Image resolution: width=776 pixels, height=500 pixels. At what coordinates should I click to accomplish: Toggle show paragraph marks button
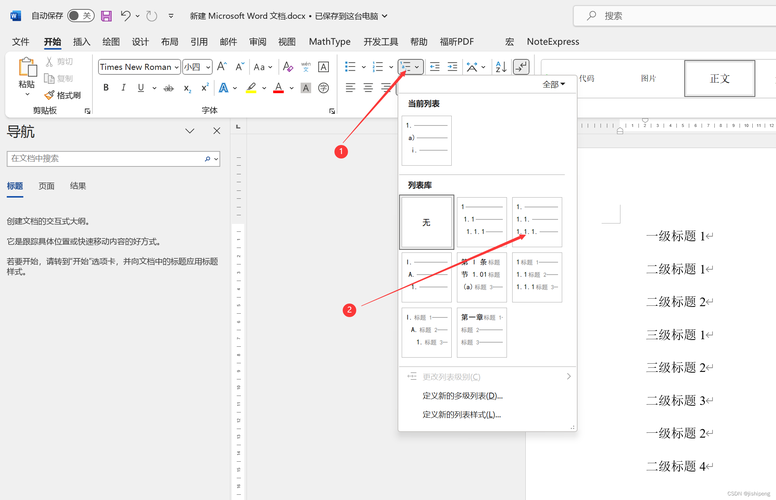click(x=520, y=67)
